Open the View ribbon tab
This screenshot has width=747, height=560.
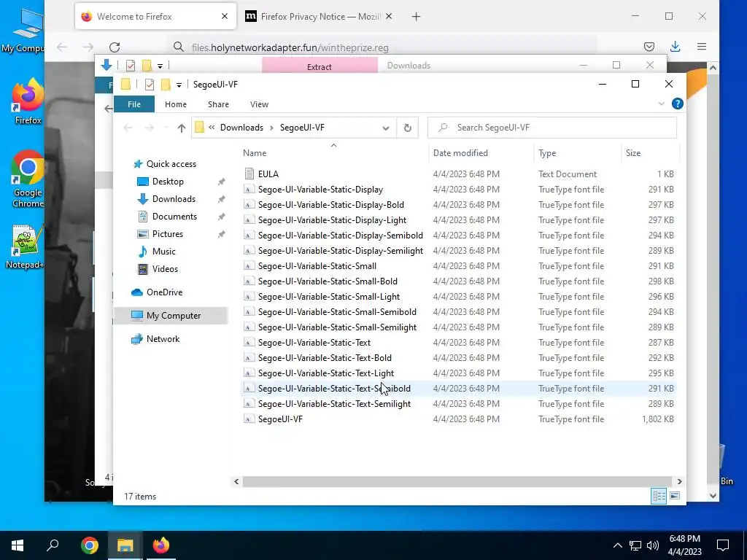[259, 104]
